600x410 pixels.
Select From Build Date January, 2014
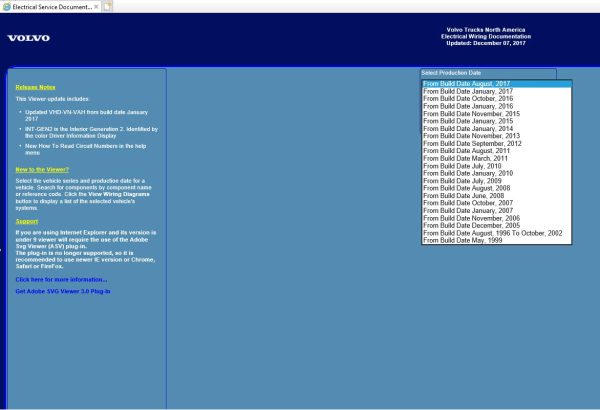[x=497, y=129]
